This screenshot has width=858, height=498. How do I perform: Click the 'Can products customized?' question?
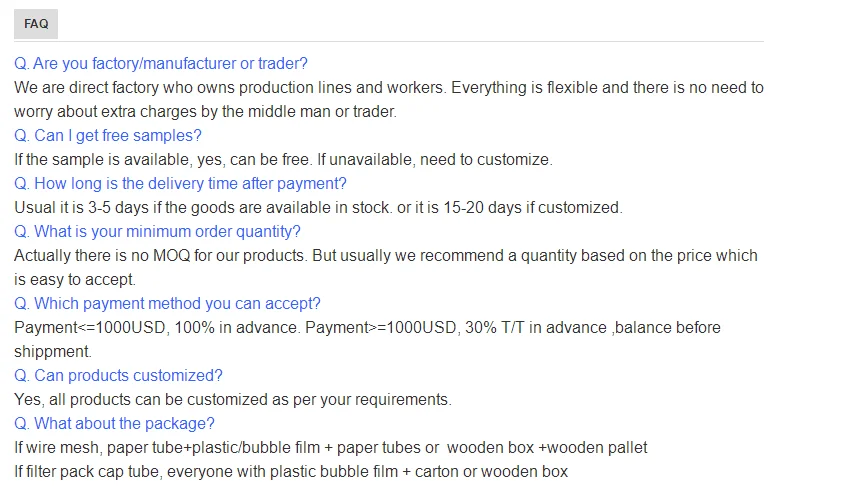coord(118,375)
